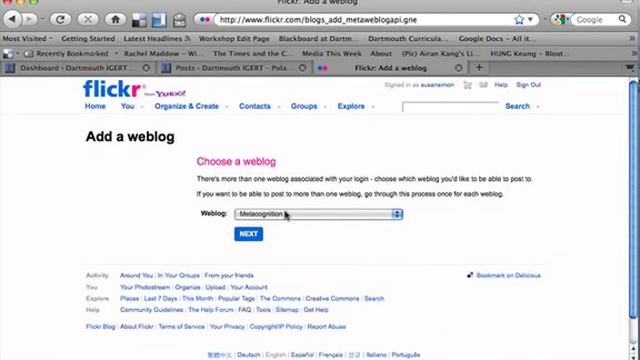Image resolution: width=640 pixels, height=360 pixels.
Task: Open the Workshop Edit Page bookmark
Action: [x=234, y=39]
